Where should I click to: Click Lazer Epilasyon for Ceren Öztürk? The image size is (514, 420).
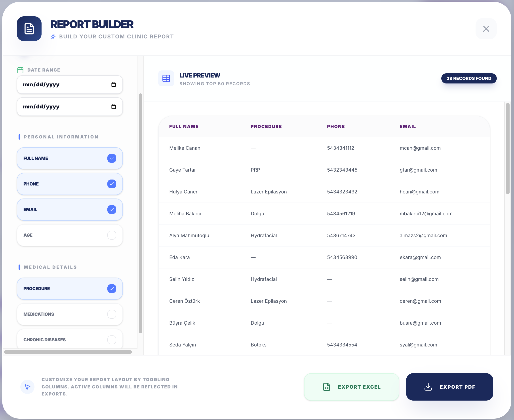click(x=268, y=301)
